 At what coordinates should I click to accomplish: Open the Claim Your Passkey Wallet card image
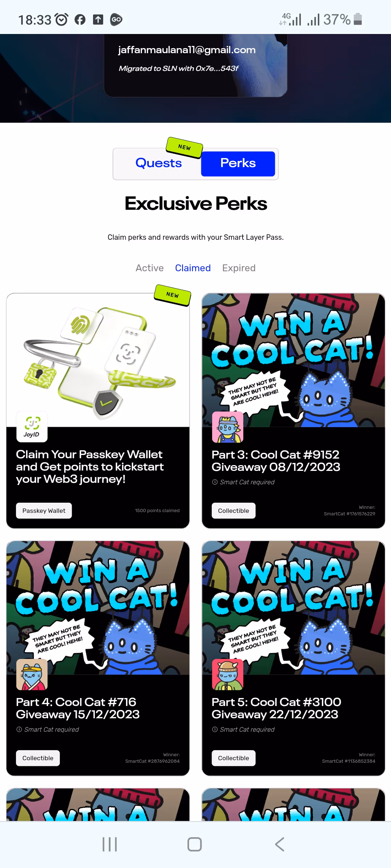click(x=98, y=360)
